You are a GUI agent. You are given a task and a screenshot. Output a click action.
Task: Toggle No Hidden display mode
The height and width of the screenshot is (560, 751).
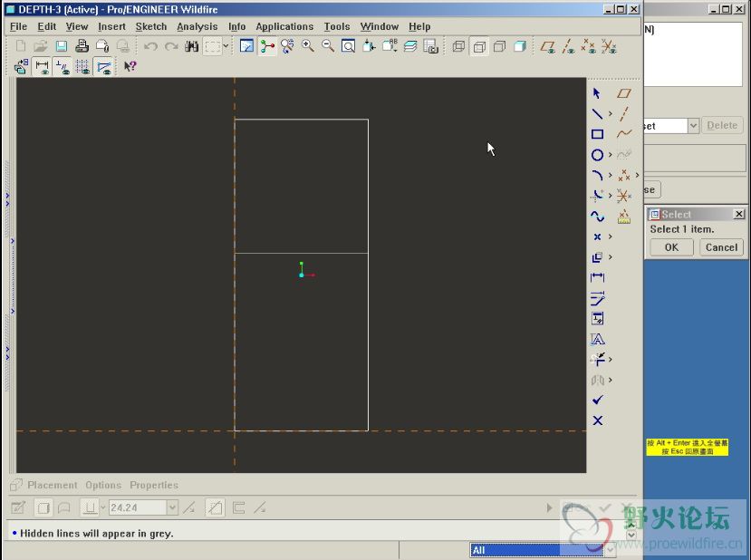(x=499, y=46)
